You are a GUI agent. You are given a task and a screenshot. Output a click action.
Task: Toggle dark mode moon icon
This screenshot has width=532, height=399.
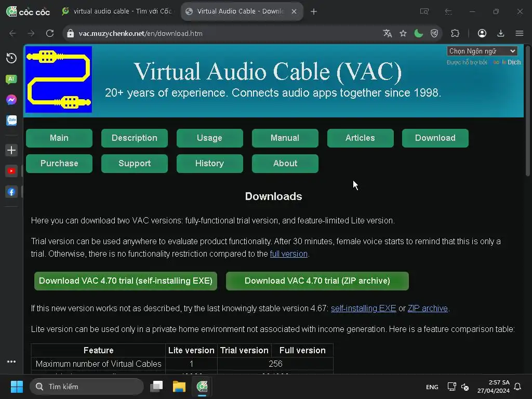click(419, 33)
